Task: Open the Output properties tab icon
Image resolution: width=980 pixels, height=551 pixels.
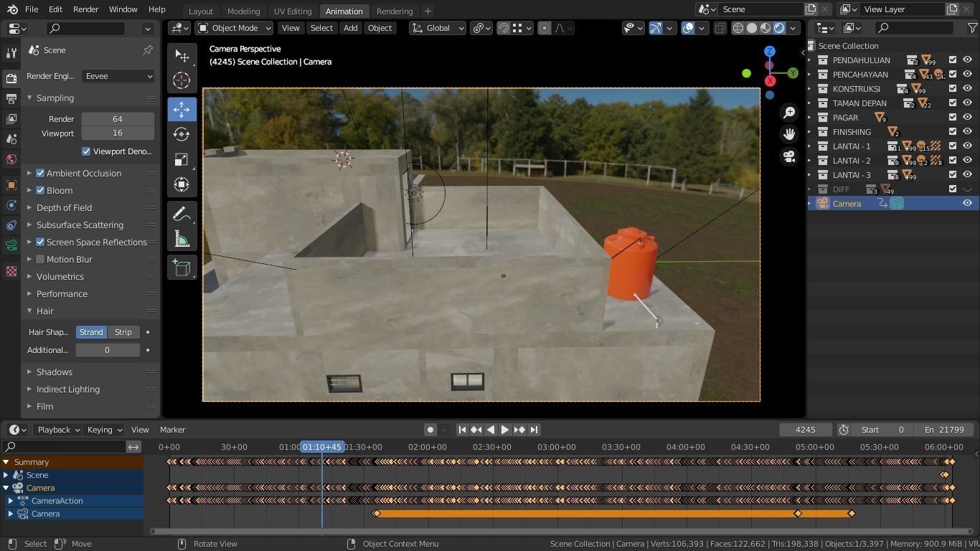Action: click(x=11, y=98)
